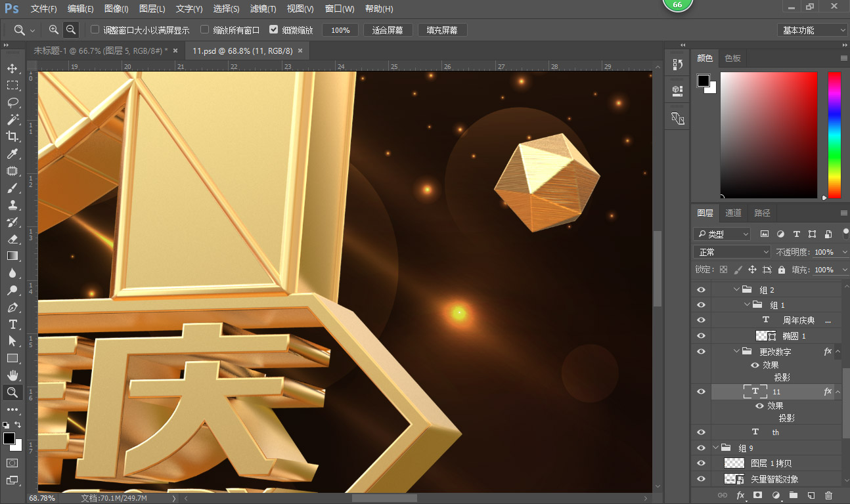The height and width of the screenshot is (504, 850).
Task: Click the Zoom In mode icon
Action: (54, 30)
